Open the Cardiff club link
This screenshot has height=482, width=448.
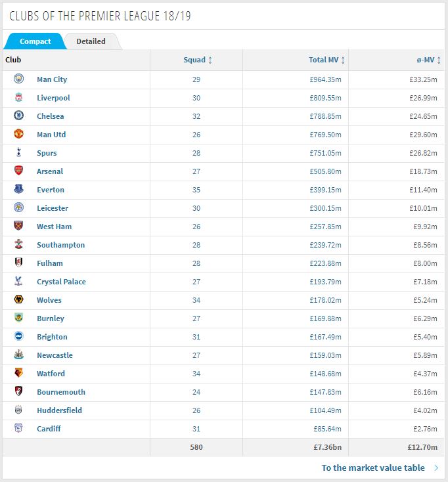coord(49,429)
